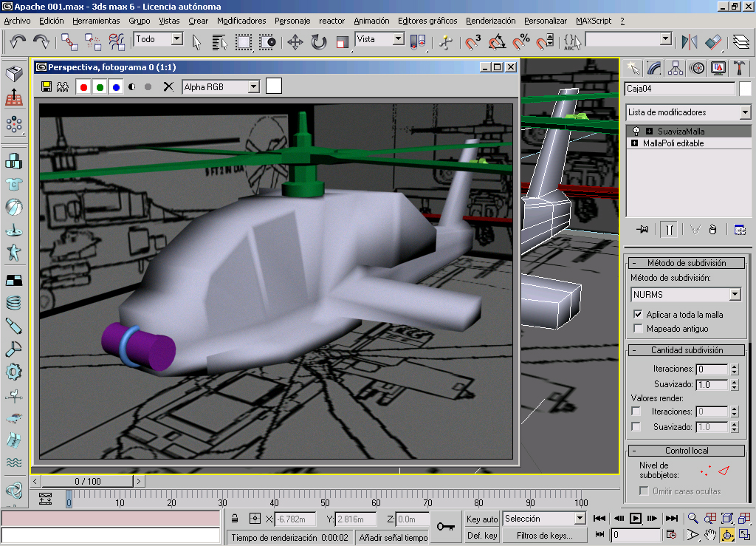Toggle the Angle Snap tool
Viewport: 756px width, 546px height.
(497, 42)
